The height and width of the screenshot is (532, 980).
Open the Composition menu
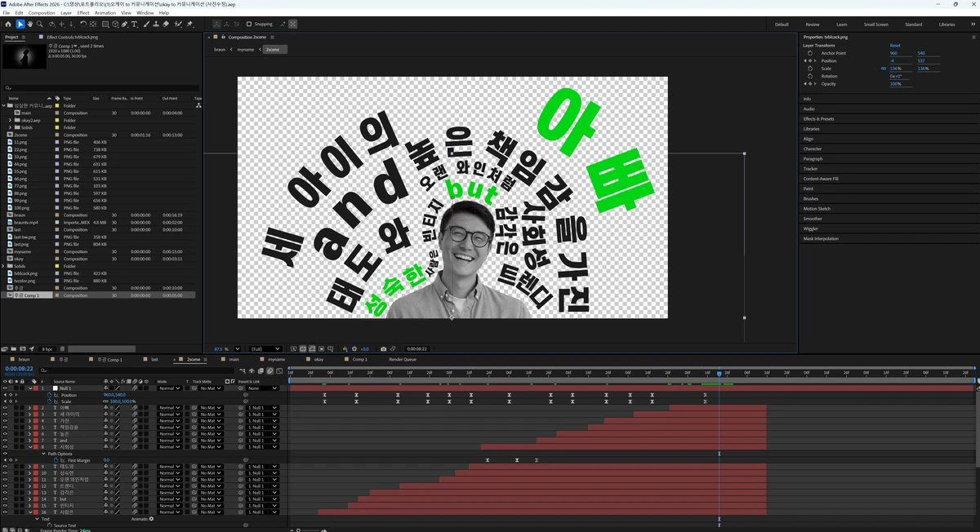click(x=42, y=13)
